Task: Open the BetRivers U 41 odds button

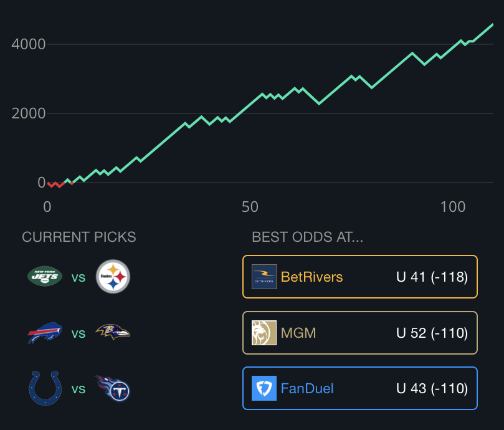Action: pos(360,277)
